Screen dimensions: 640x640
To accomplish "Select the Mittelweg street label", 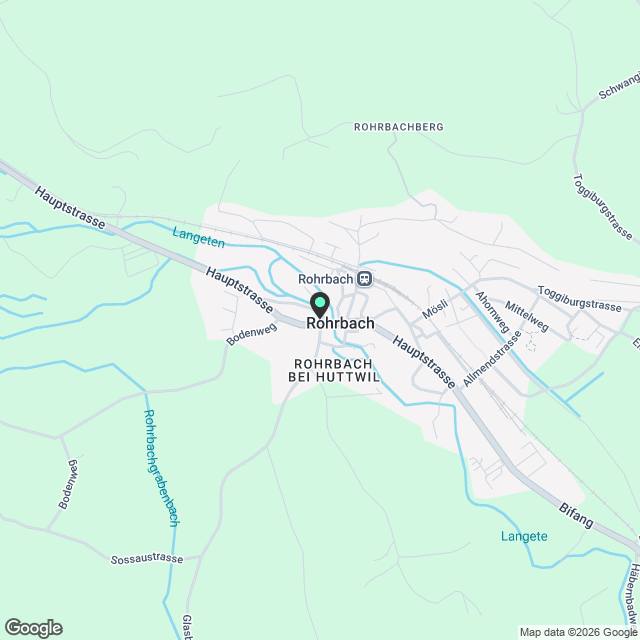I will click(527, 316).
